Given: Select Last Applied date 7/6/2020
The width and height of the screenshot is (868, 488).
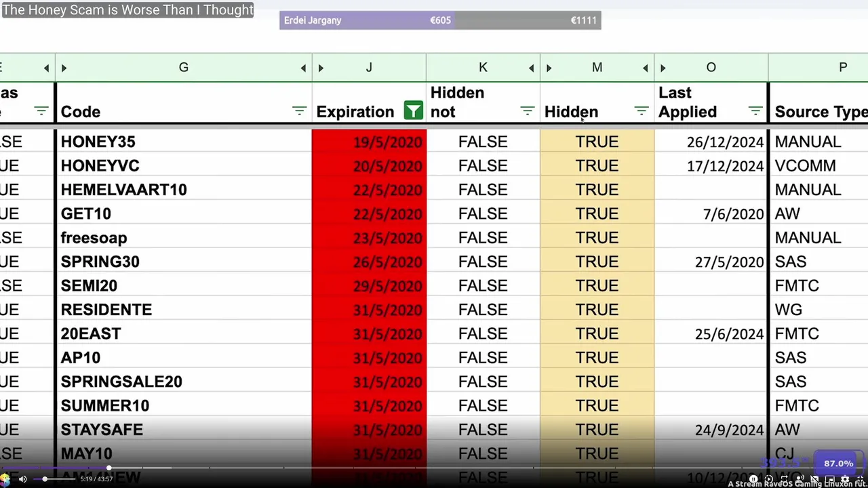Looking at the screenshot, I should coord(711,214).
